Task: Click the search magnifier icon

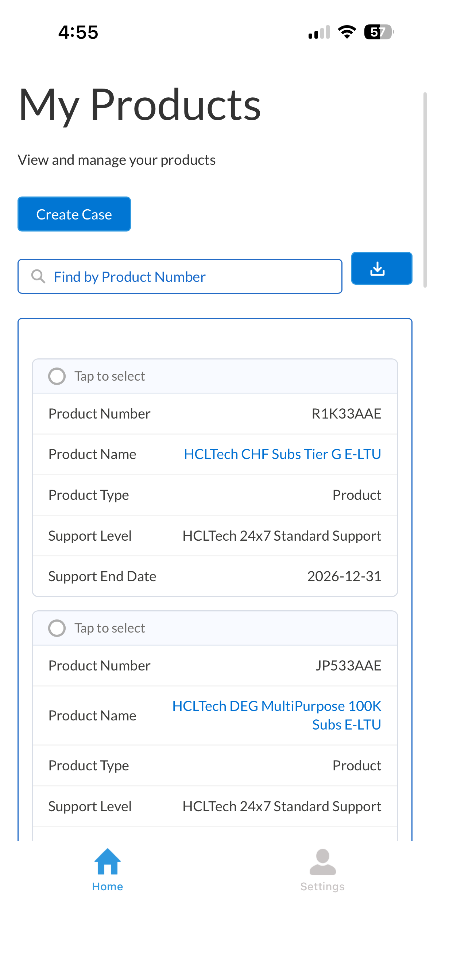Action: 38,276
